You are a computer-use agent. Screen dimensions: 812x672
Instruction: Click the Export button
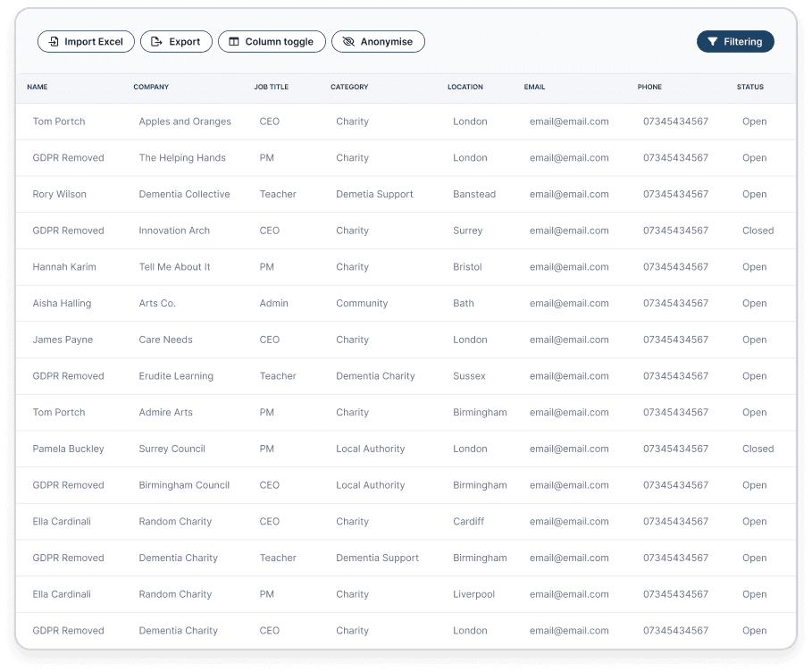(176, 41)
